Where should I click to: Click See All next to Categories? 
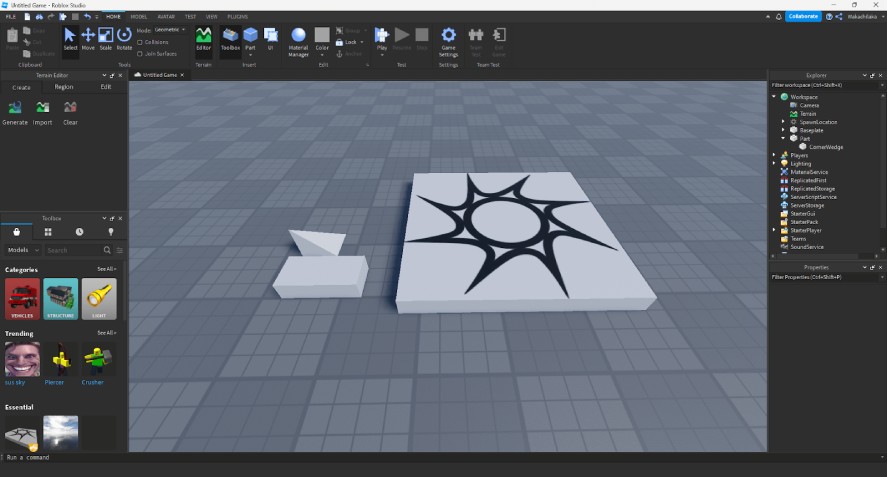pyautogui.click(x=106, y=269)
